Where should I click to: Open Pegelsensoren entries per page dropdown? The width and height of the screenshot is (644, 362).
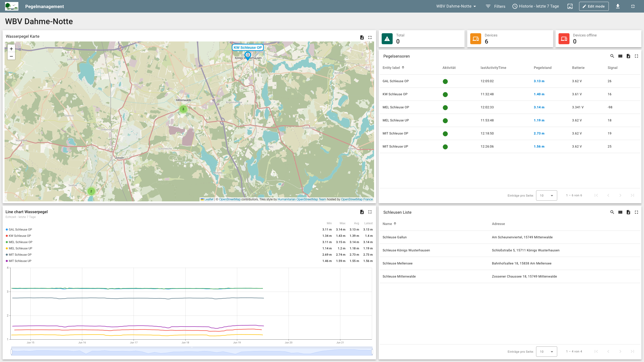[546, 196]
